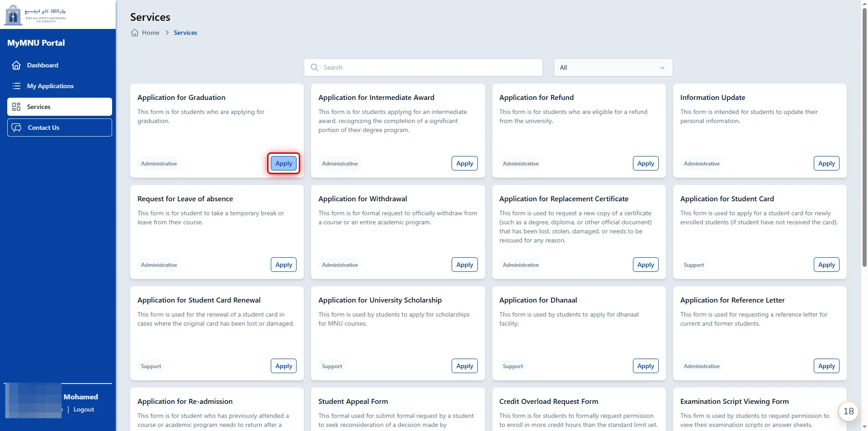Click the vertical page scrollbar

(x=864, y=136)
